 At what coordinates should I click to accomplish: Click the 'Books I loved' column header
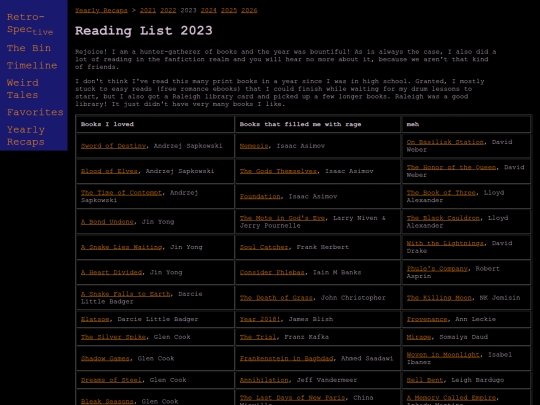(x=107, y=124)
